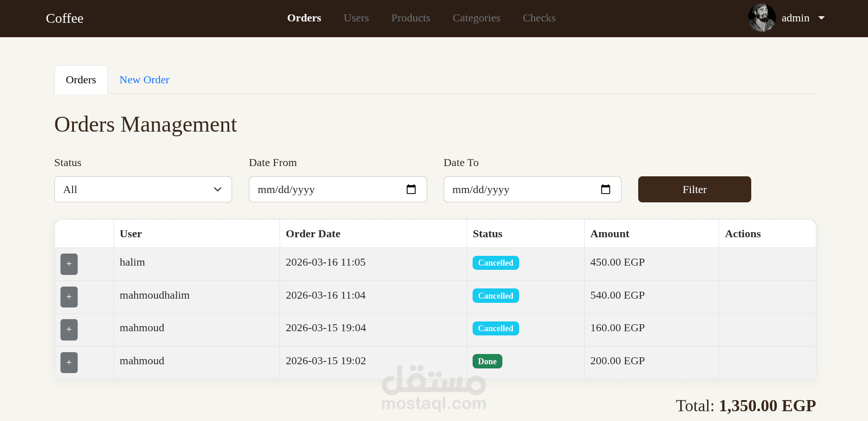
Task: Navigate to the Products page
Action: 411,18
